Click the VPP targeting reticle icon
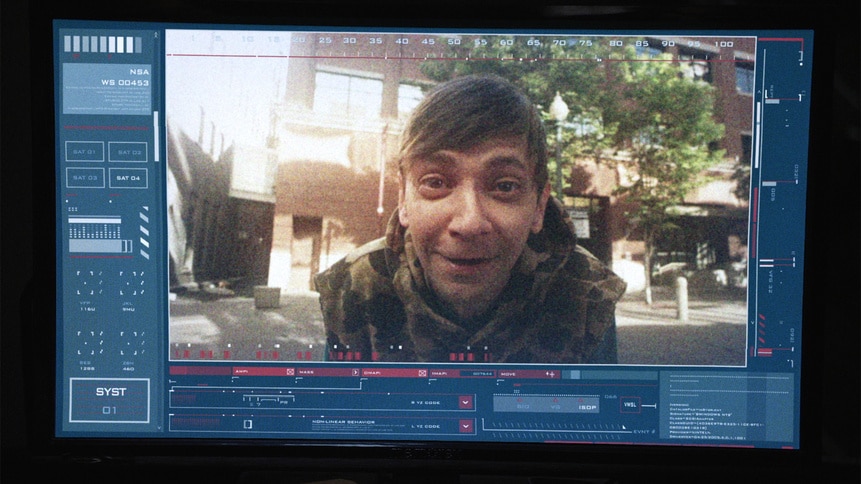The height and width of the screenshot is (484, 861). (x=88, y=282)
